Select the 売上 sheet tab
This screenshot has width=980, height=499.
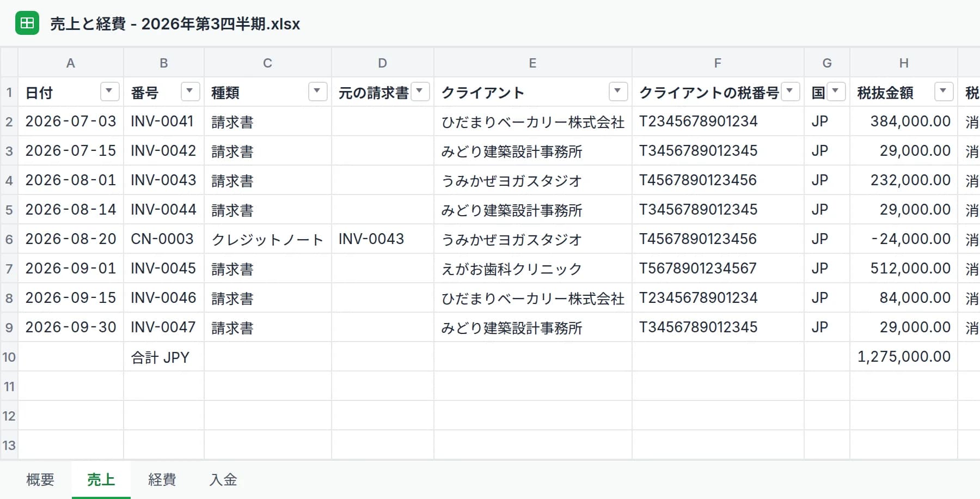[x=101, y=479]
